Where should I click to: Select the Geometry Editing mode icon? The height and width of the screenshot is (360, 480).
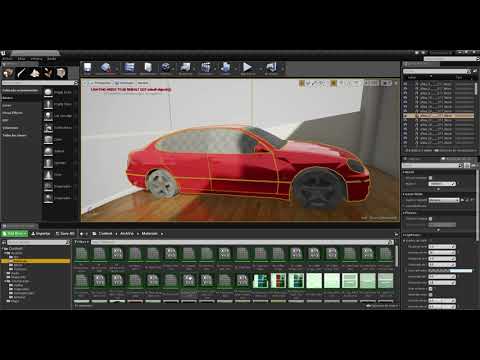(61, 73)
